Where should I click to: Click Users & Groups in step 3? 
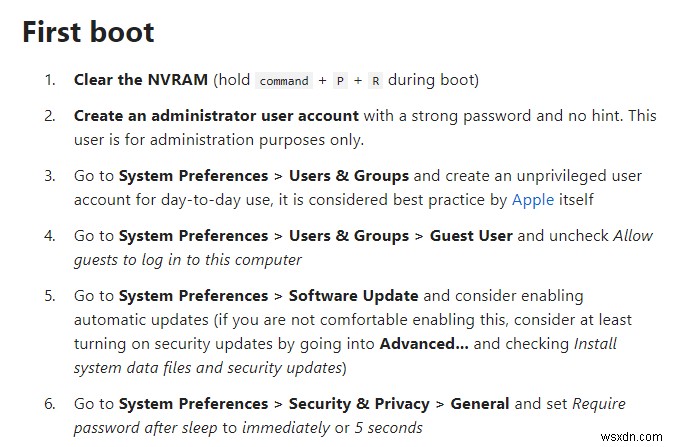coord(349,175)
